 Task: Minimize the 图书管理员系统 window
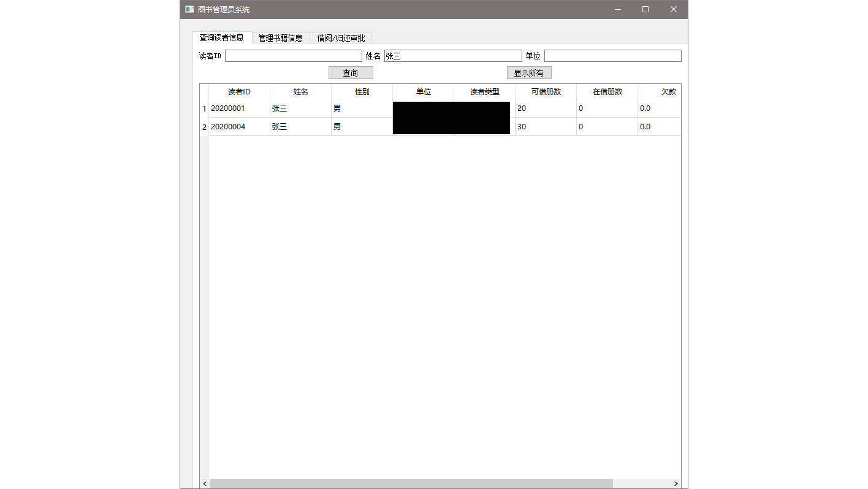617,9
